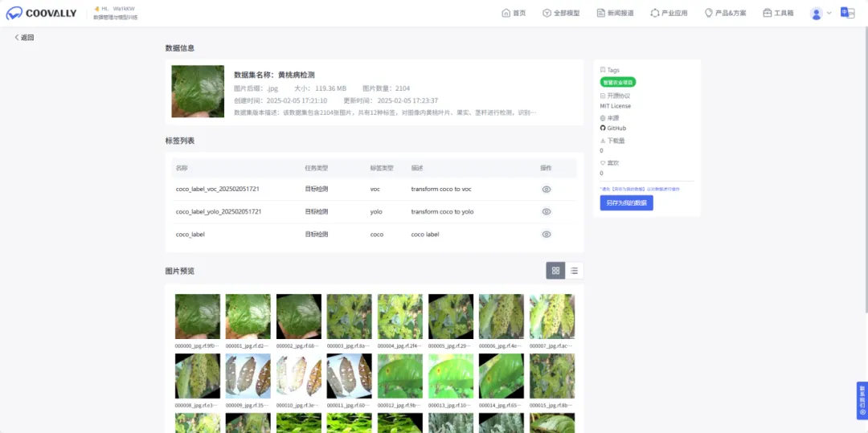The image size is (868, 433).
Task: Open the 联系我们 contact side tab
Action: tap(862, 400)
